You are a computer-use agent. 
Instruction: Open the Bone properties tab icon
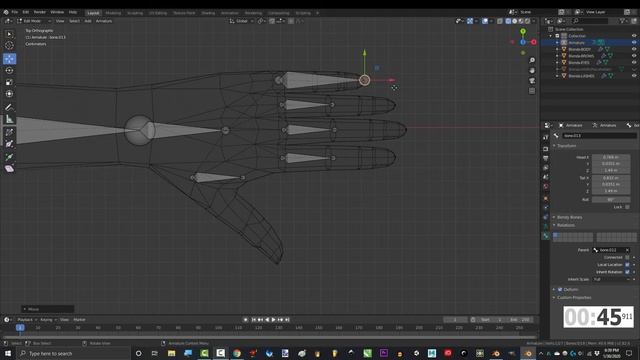(x=546, y=236)
